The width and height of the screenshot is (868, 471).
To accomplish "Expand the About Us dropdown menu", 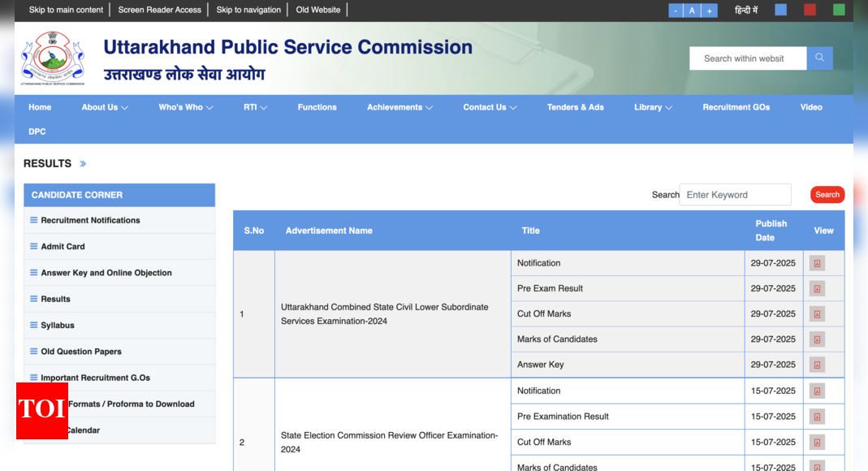I will pos(105,107).
